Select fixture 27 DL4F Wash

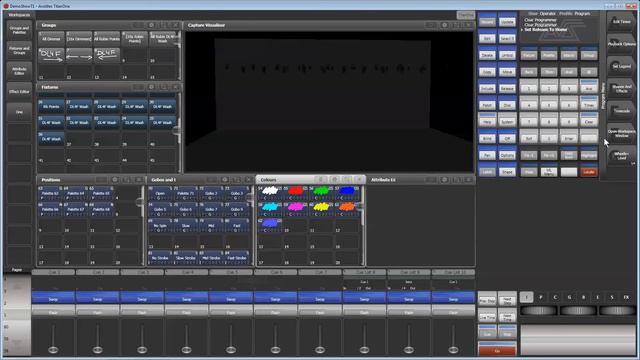(x=79, y=106)
